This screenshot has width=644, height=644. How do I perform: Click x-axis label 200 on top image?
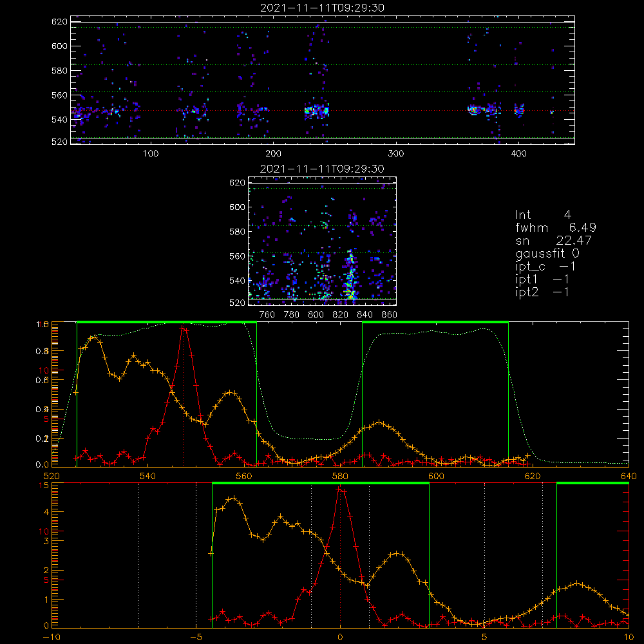pos(273,154)
